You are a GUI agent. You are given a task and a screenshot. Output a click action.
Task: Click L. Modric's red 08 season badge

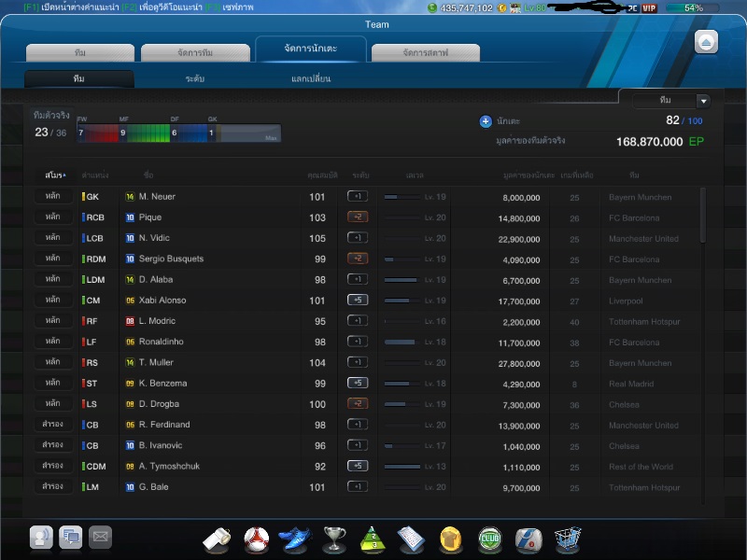130,321
